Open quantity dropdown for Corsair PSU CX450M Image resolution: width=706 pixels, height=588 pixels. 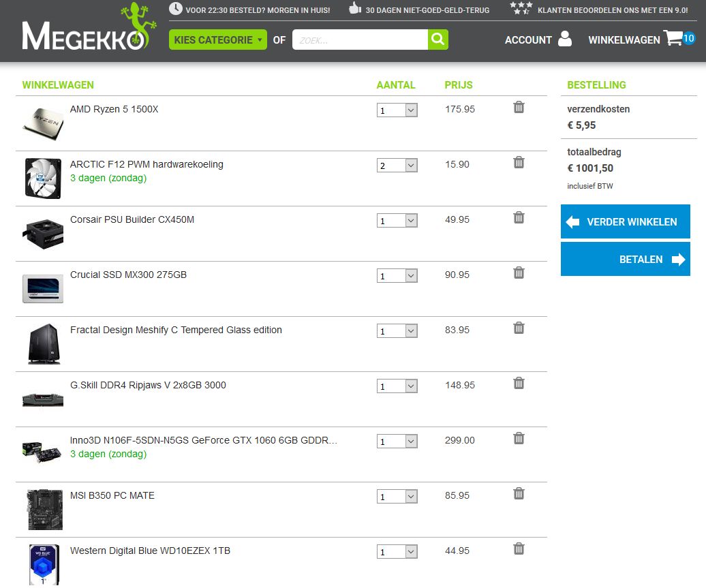click(x=397, y=221)
